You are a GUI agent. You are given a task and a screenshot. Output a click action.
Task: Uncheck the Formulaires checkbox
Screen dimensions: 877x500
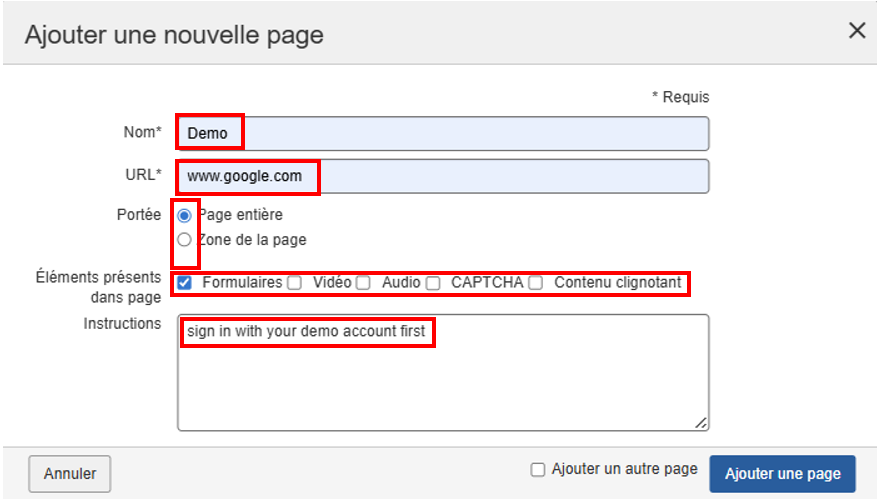[184, 283]
